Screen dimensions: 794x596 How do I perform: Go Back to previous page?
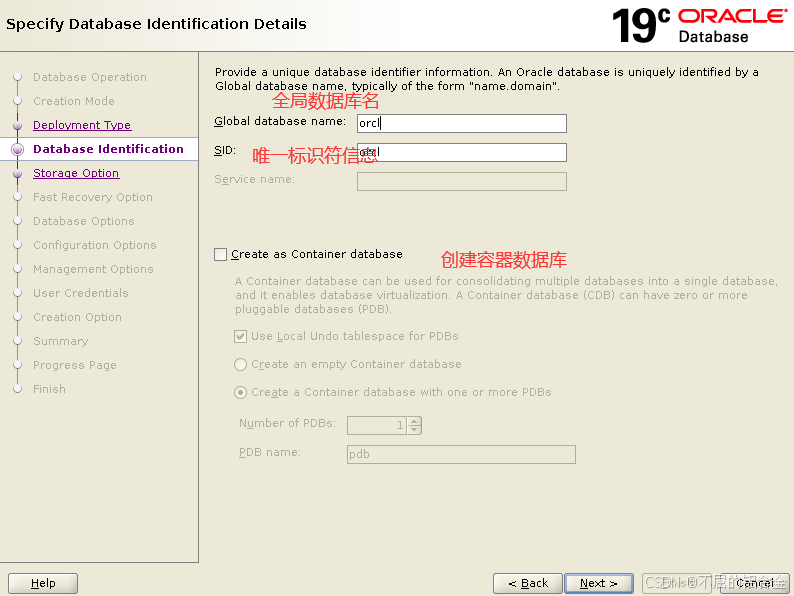coord(528,583)
